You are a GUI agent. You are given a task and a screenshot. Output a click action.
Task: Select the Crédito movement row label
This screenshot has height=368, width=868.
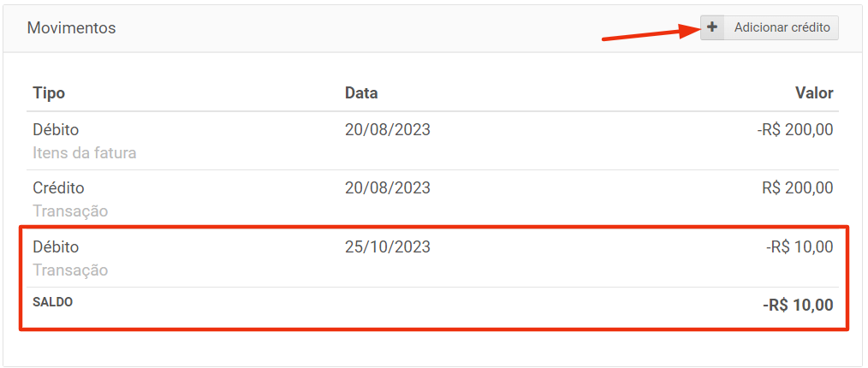[x=58, y=188]
